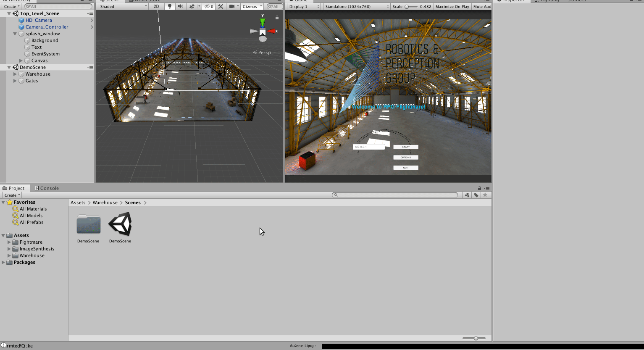Open the Shaded draw mode dropdown
Viewport: 644px width, 350px height.
click(124, 6)
